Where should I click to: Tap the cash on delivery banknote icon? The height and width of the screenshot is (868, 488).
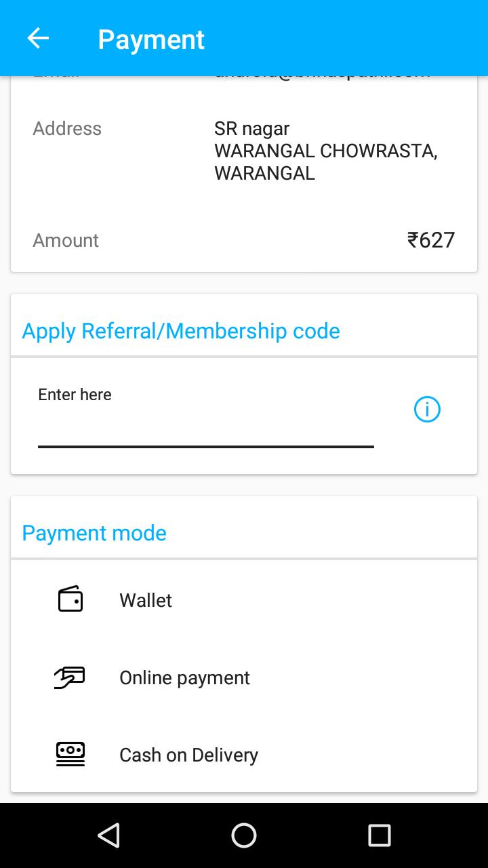pos(70,754)
